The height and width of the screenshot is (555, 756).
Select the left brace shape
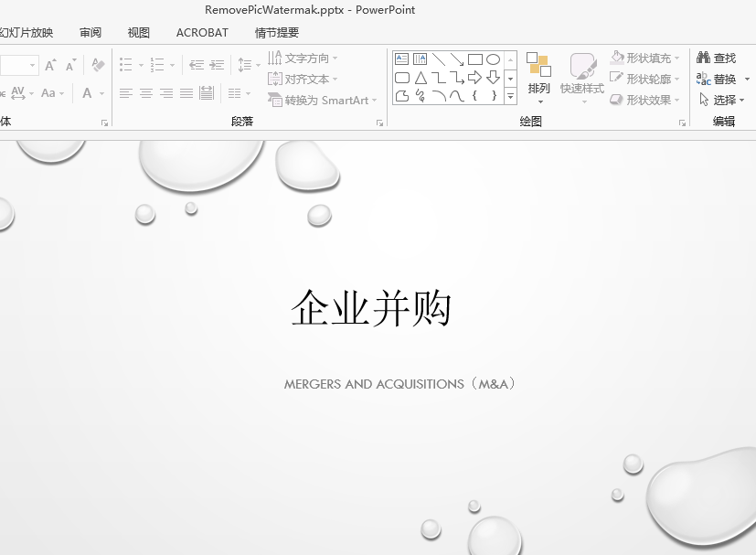click(x=475, y=96)
